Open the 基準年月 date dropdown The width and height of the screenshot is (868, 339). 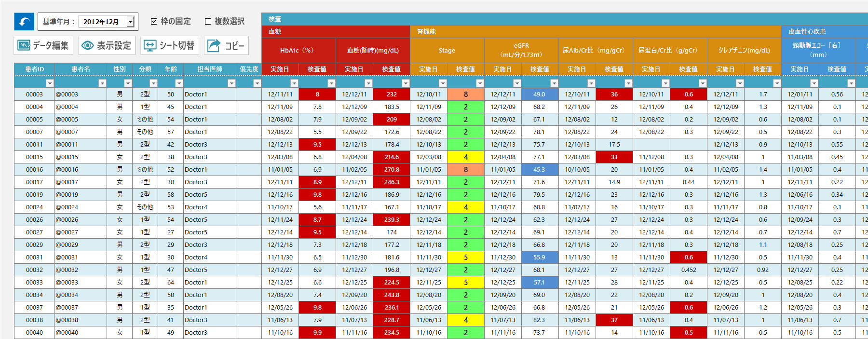coord(130,22)
